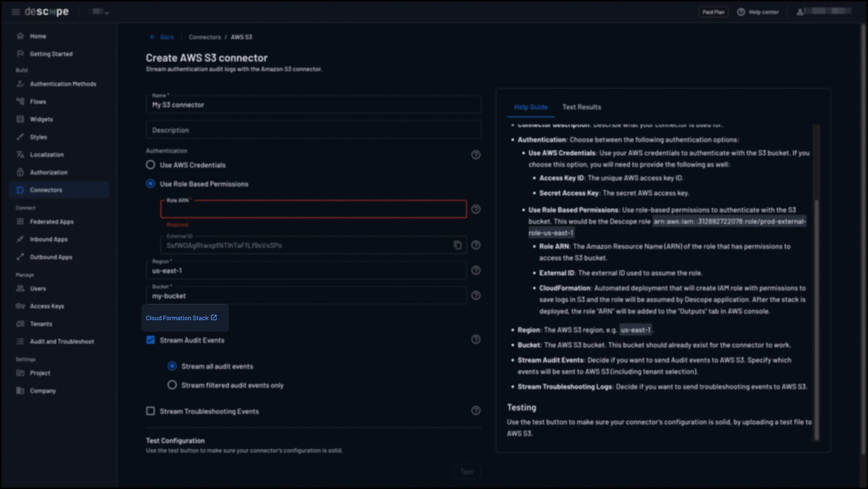Open the Cloud Formation Stack link
Viewport: 868px width, 489px height.
(181, 318)
